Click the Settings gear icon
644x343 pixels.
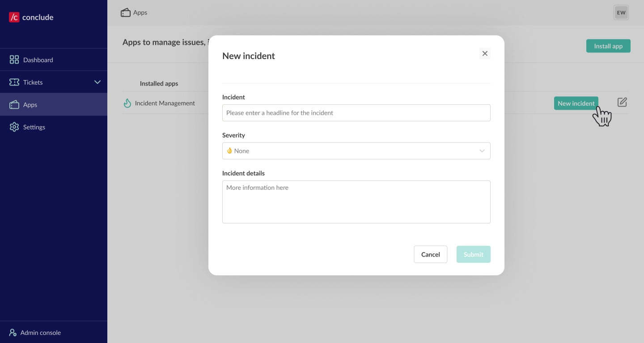click(14, 127)
